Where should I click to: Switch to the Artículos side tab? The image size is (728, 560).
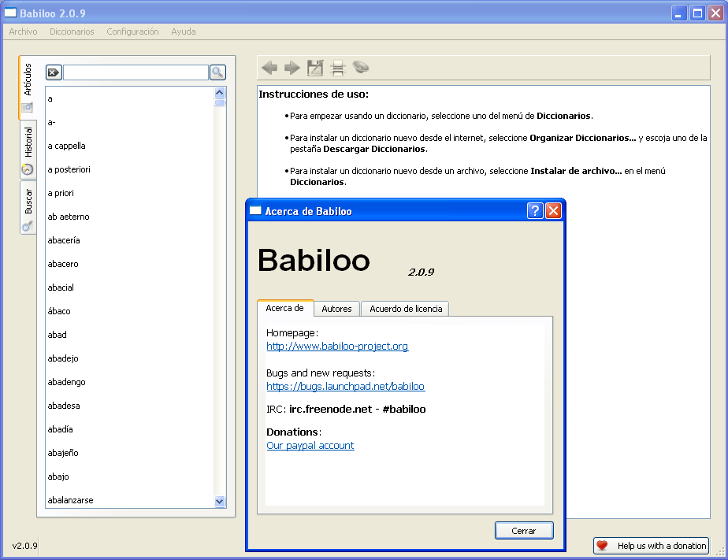pos(28,87)
